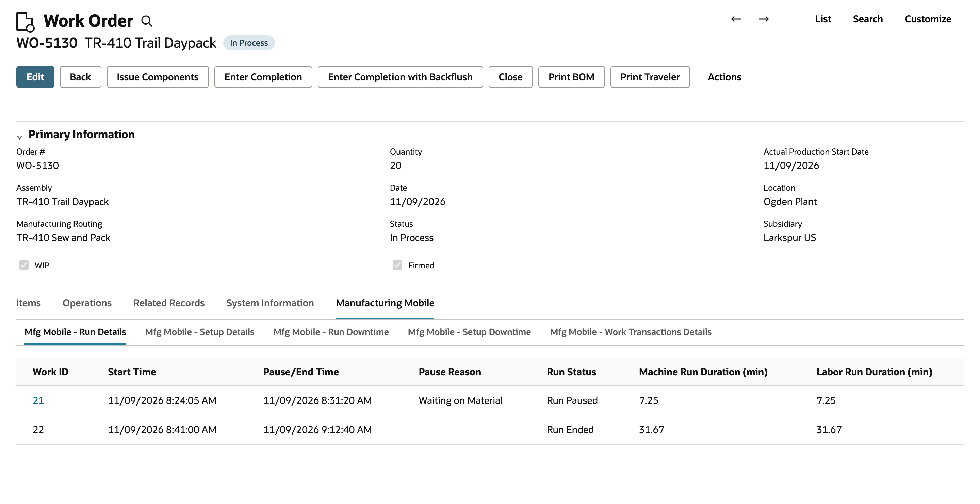Click Work ID 22 cell
Screen dimensions: 980x504
point(38,430)
